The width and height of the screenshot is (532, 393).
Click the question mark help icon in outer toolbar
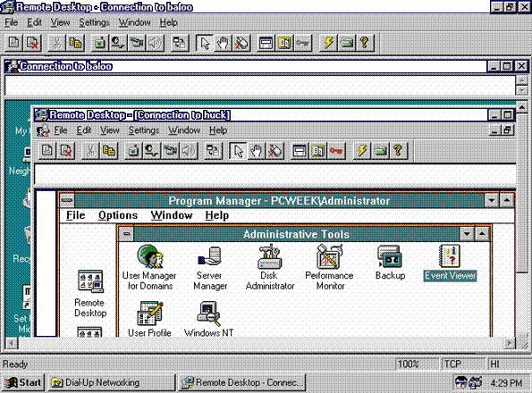coord(365,43)
